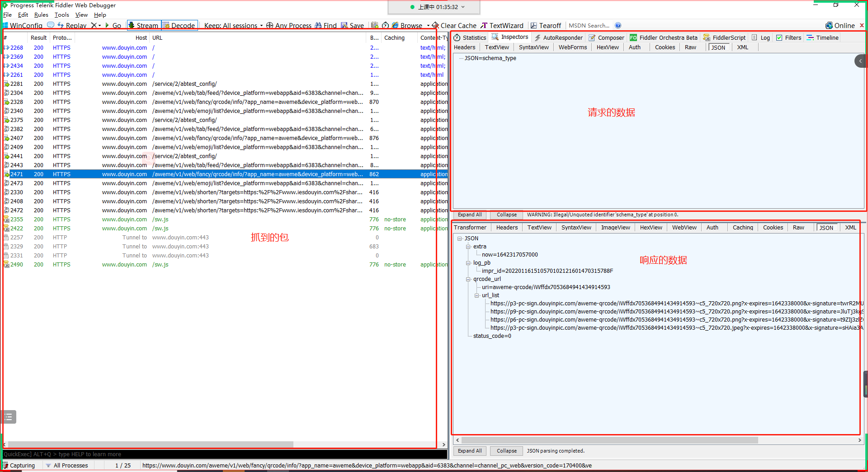Open the Remove X dropdown arrow
This screenshot has width=868, height=472.
pyautogui.click(x=99, y=26)
